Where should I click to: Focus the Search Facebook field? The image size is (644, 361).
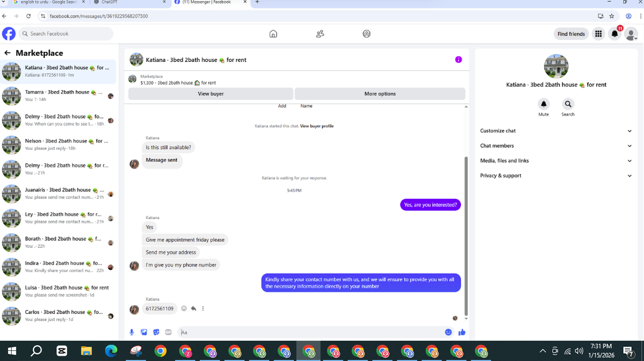click(x=66, y=34)
